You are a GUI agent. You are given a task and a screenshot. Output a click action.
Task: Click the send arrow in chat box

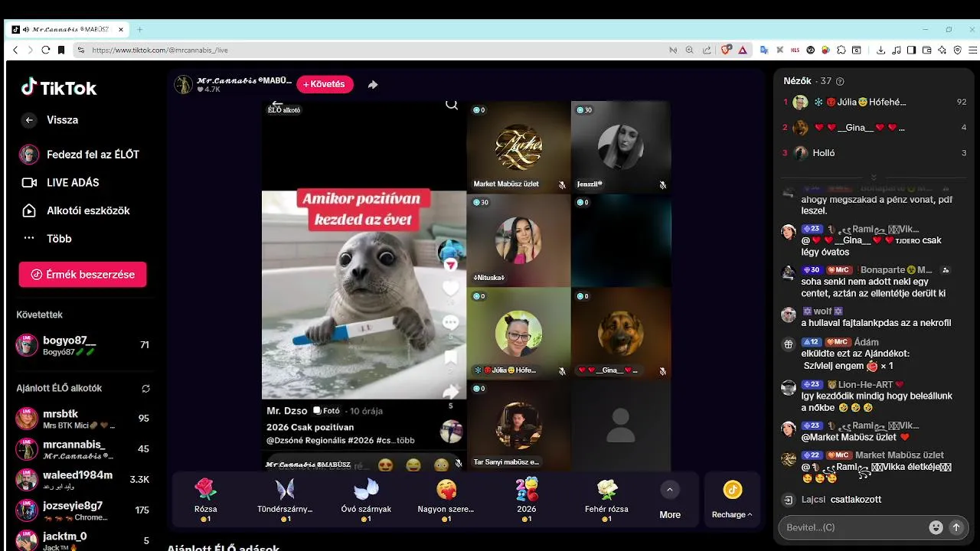click(955, 527)
